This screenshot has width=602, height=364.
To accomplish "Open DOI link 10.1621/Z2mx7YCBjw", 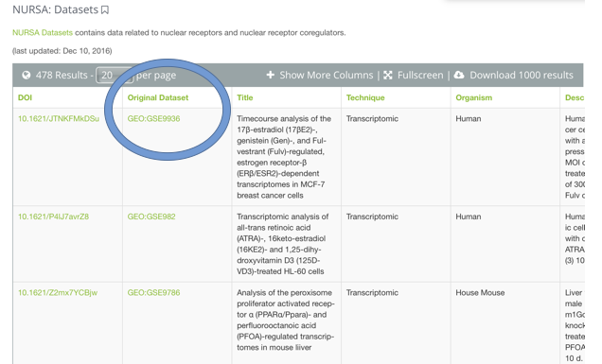I will (58, 293).
